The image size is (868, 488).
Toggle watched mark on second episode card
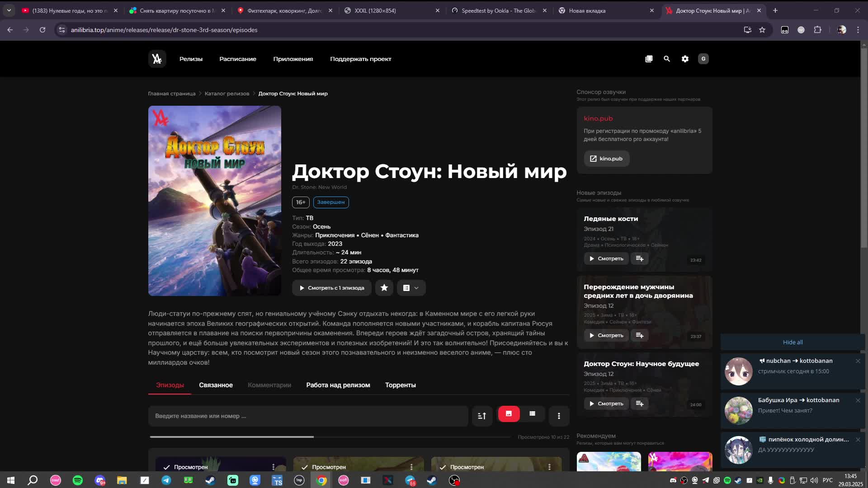(x=323, y=467)
